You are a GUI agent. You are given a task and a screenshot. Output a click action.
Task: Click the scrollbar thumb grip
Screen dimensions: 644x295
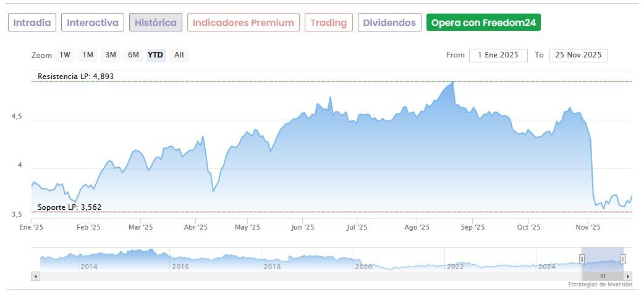[x=603, y=276]
